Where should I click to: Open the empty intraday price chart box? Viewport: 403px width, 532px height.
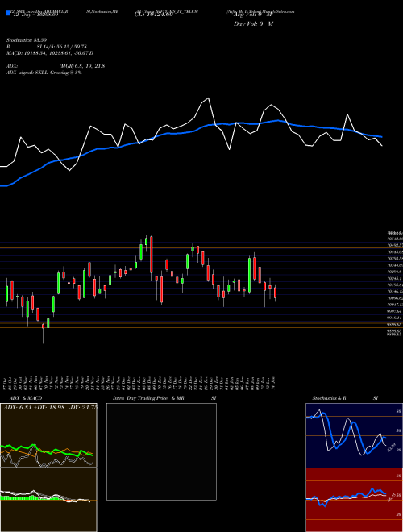coord(161,451)
